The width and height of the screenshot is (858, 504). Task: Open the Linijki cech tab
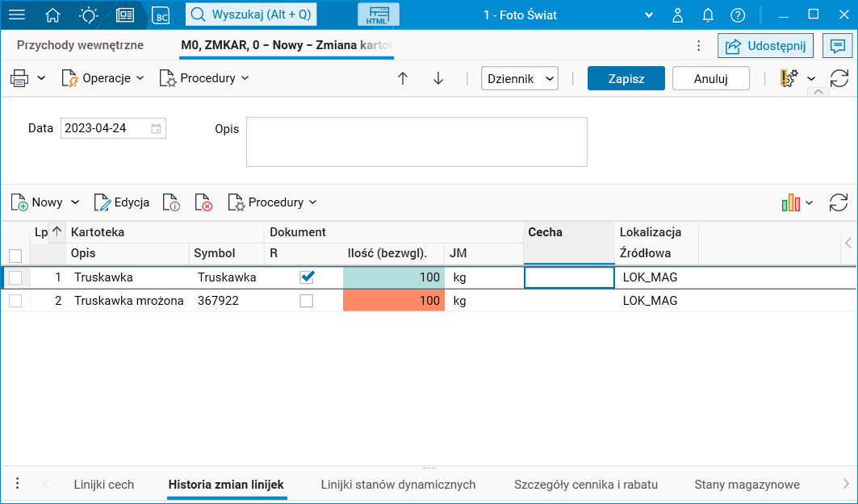point(103,485)
